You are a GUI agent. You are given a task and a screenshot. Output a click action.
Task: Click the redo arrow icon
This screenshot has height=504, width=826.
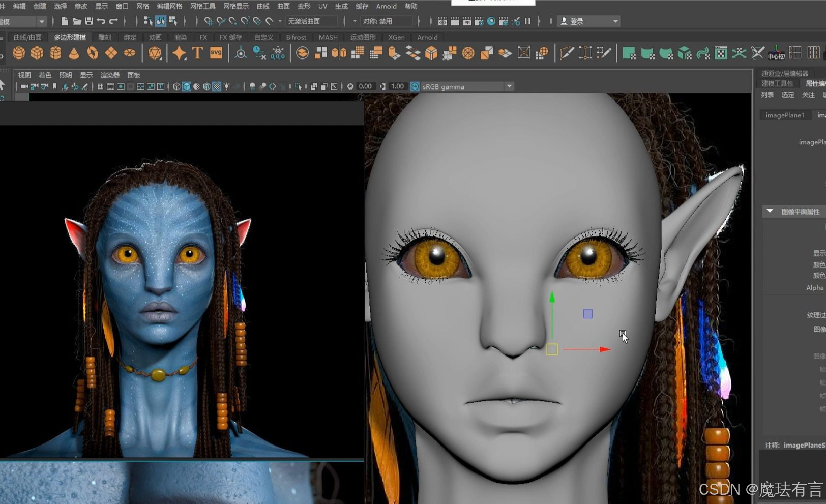point(113,21)
